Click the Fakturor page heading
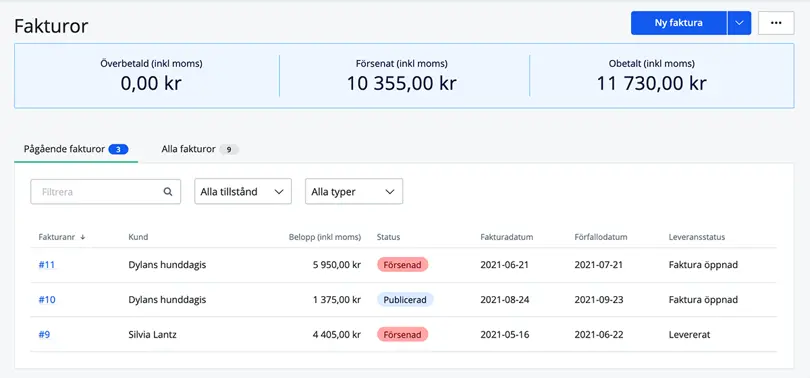 51,26
